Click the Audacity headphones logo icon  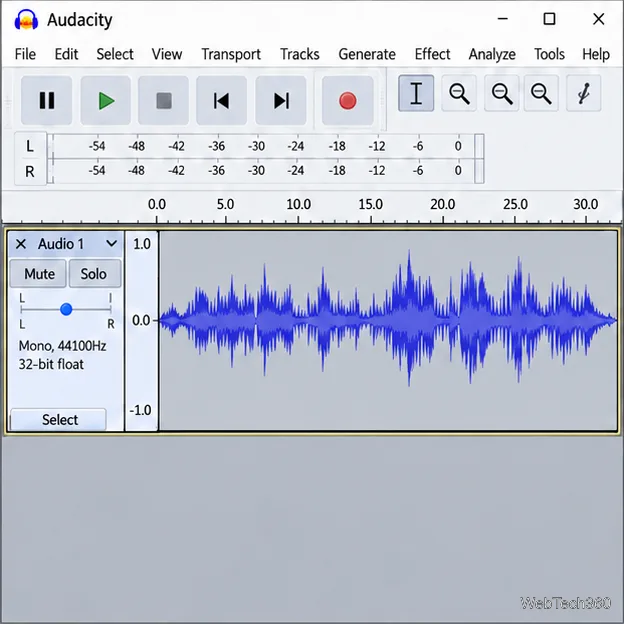(x=26, y=19)
